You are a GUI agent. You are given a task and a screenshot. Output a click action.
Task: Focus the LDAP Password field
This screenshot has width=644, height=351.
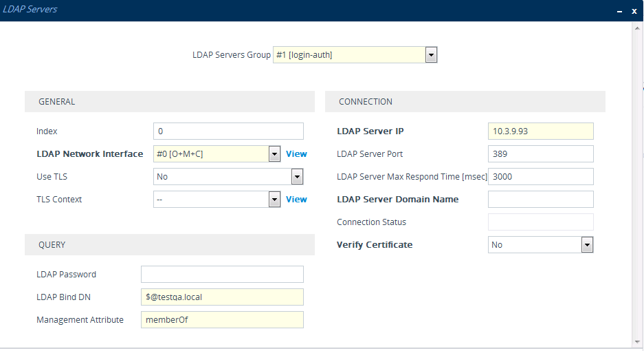point(222,275)
